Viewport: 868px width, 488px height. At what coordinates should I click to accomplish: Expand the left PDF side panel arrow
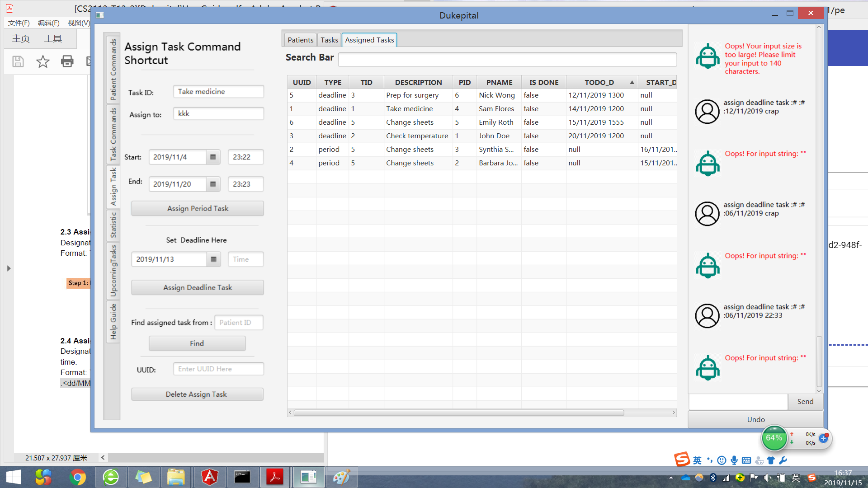9,268
